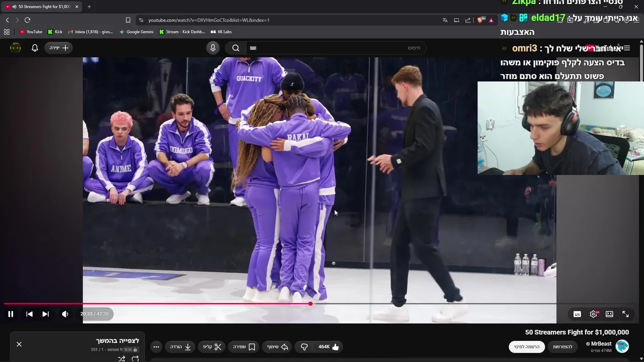Open Brave Shields lion icon

(480, 20)
